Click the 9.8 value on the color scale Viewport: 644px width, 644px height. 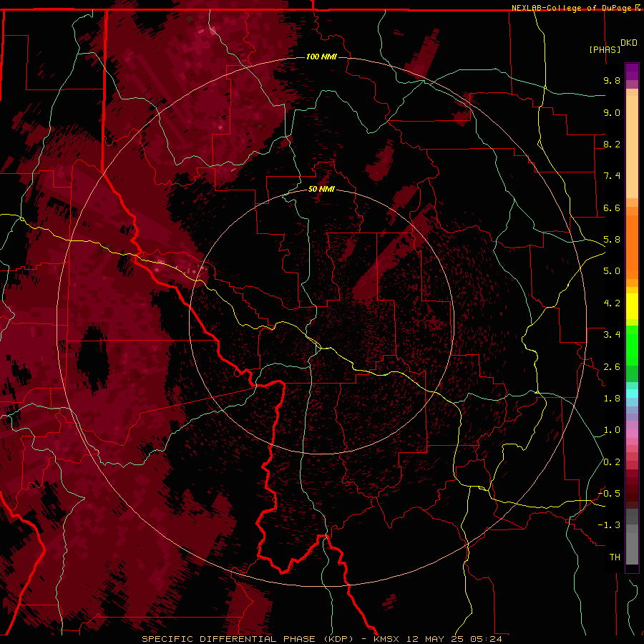pyautogui.click(x=612, y=80)
